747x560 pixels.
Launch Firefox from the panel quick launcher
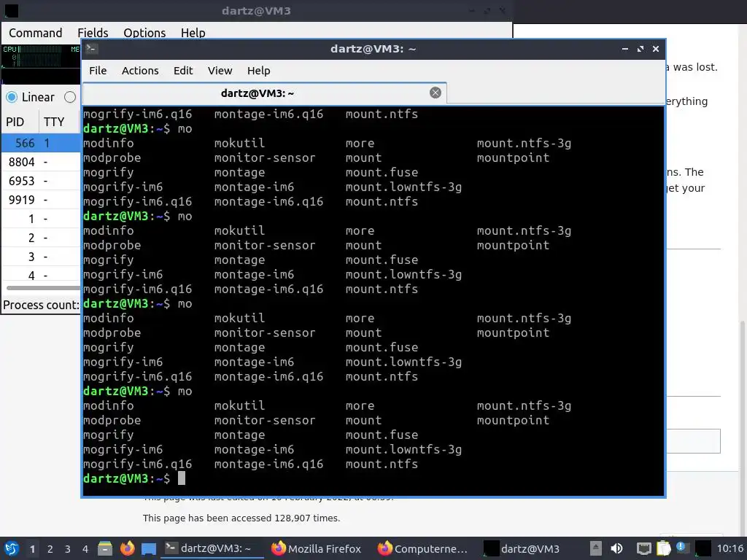(127, 548)
